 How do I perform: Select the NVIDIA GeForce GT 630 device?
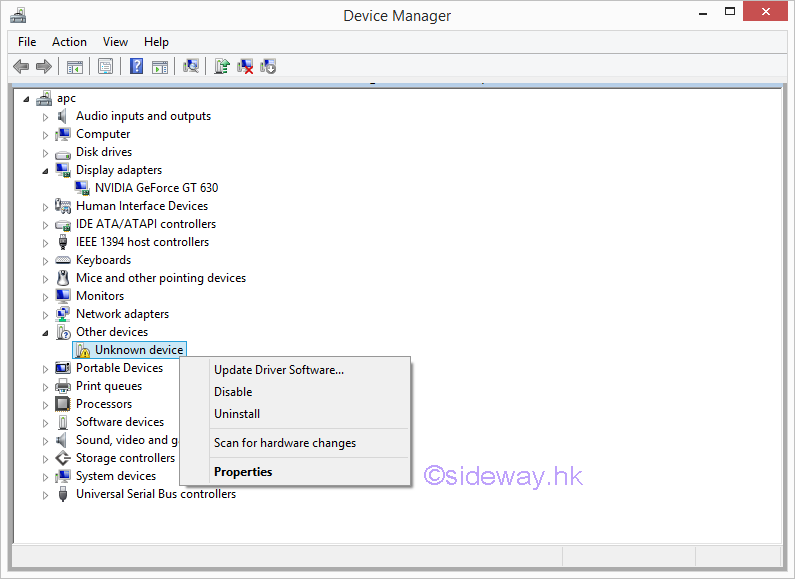(156, 188)
